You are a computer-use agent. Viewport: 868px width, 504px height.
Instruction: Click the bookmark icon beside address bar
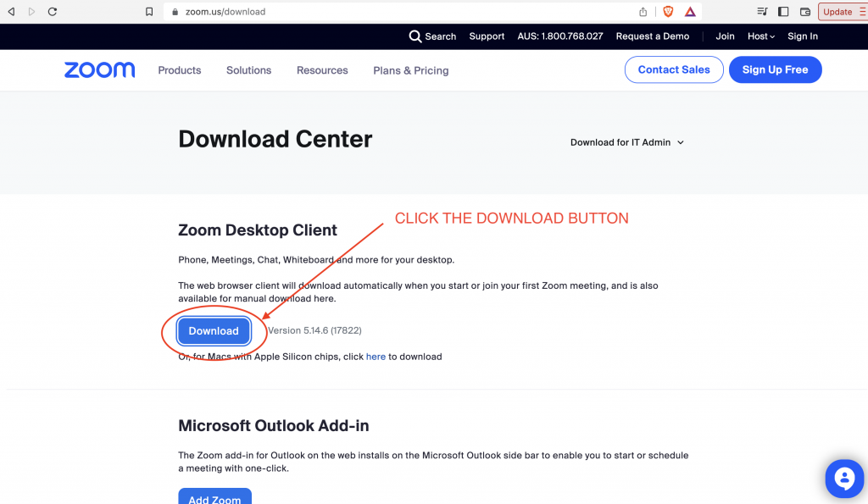149,12
